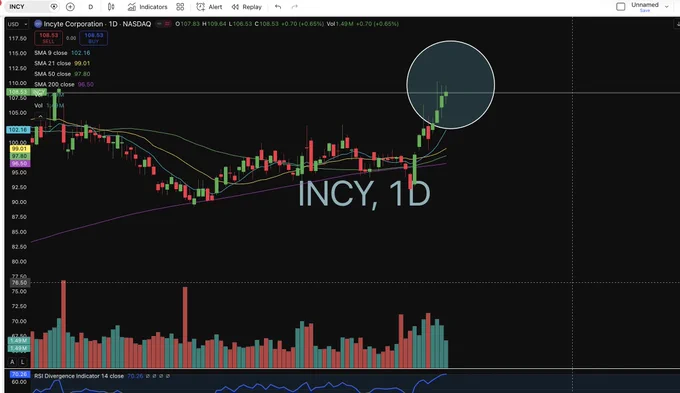Viewport: 680px width, 393px height.
Task: Undo the last chart action
Action: [278, 7]
